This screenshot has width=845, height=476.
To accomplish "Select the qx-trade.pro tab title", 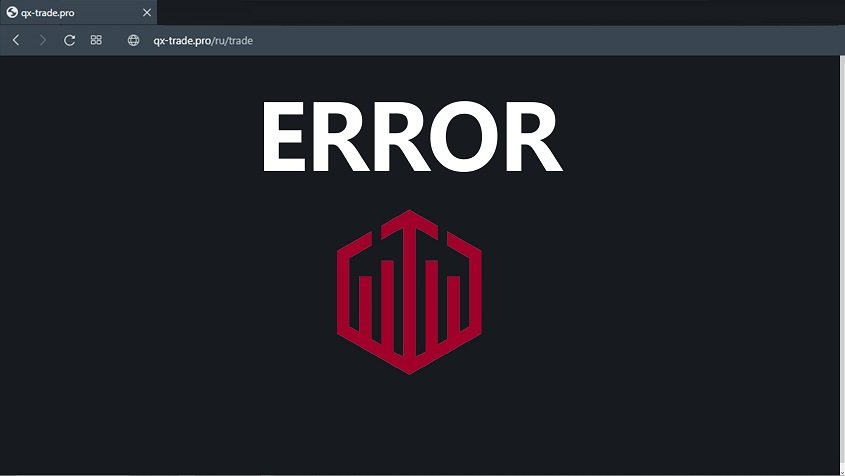I will click(x=47, y=13).
